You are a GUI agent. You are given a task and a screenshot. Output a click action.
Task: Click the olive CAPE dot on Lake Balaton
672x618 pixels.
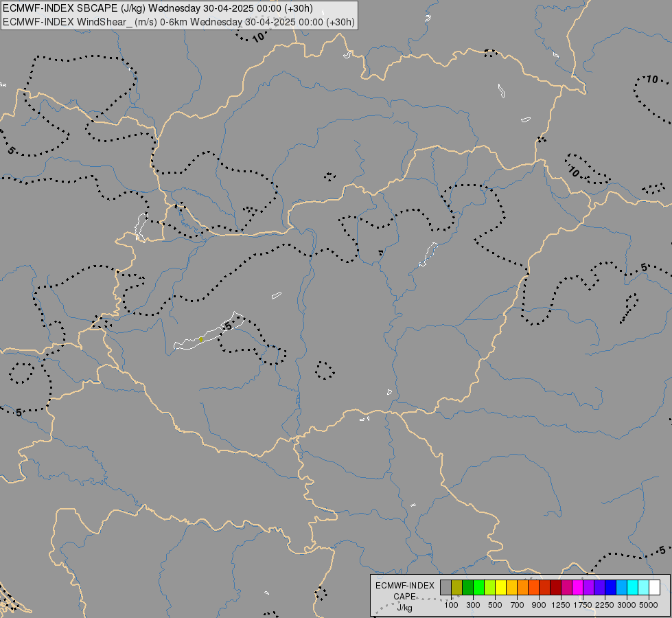[x=201, y=339]
